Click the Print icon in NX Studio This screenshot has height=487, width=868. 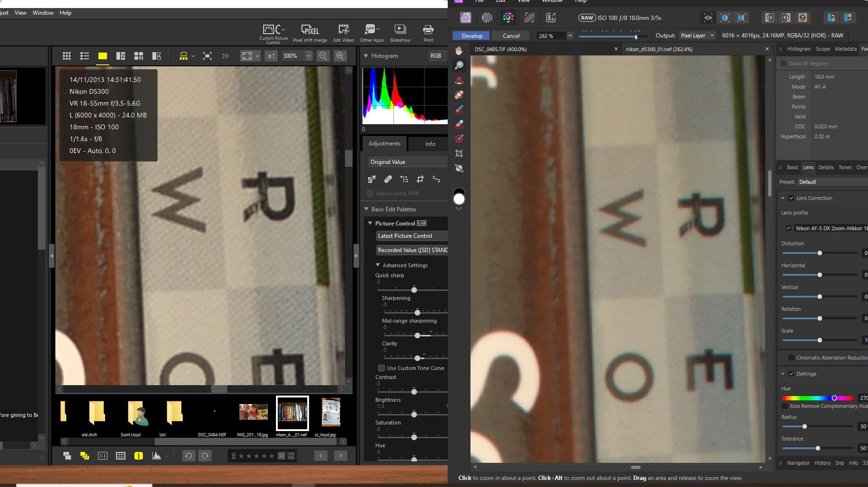(428, 34)
